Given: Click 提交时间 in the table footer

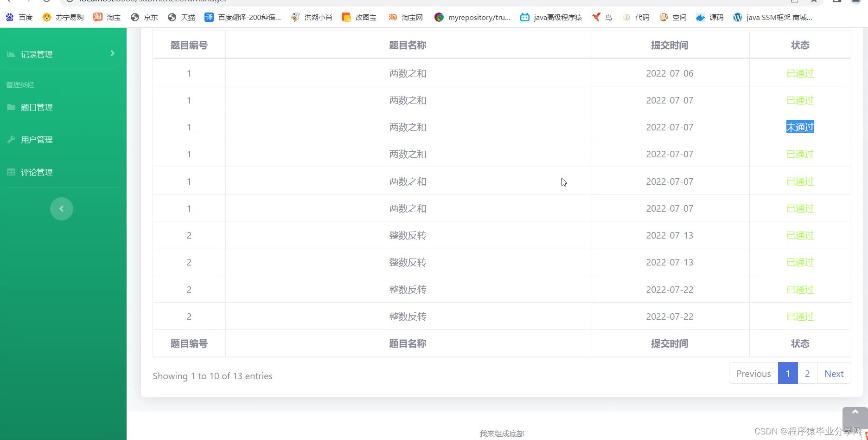Looking at the screenshot, I should click(670, 343).
